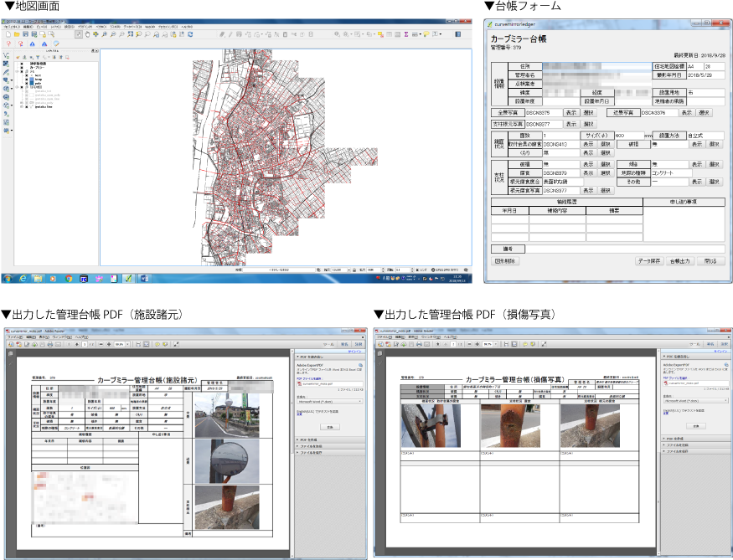733x560 pixels.
Task: Click the Open Project folder icon in QGIS
Action: tap(16, 34)
